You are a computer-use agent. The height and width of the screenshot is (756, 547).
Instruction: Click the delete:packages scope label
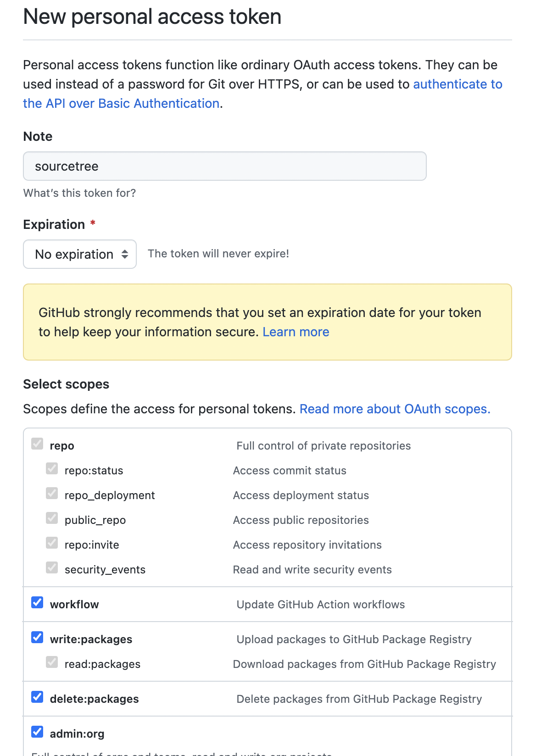coord(94,699)
